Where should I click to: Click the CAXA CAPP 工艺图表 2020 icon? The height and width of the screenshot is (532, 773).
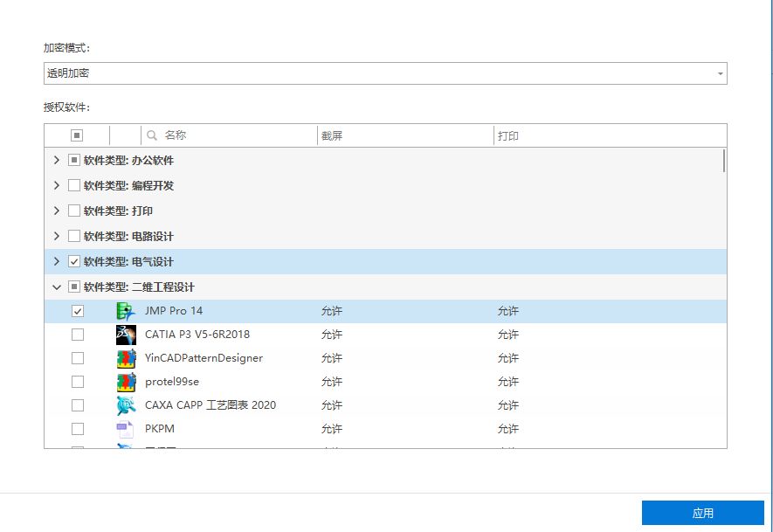tap(126, 406)
